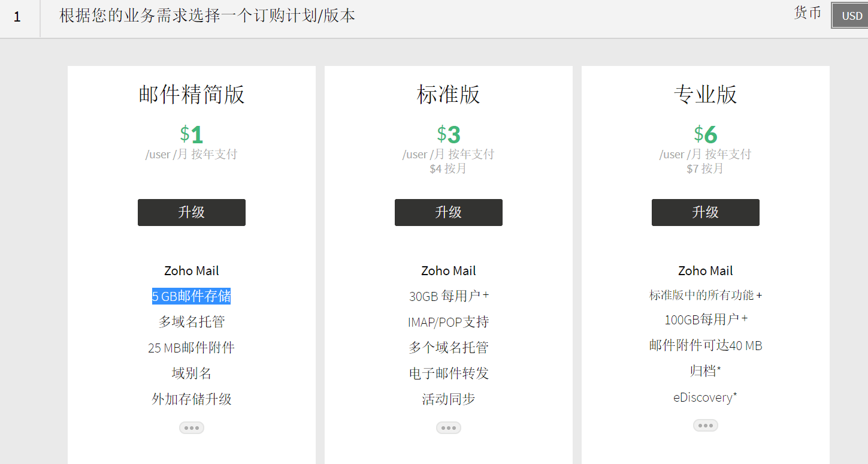Click 多域名托管 feature text
The height and width of the screenshot is (464, 868).
pos(192,322)
